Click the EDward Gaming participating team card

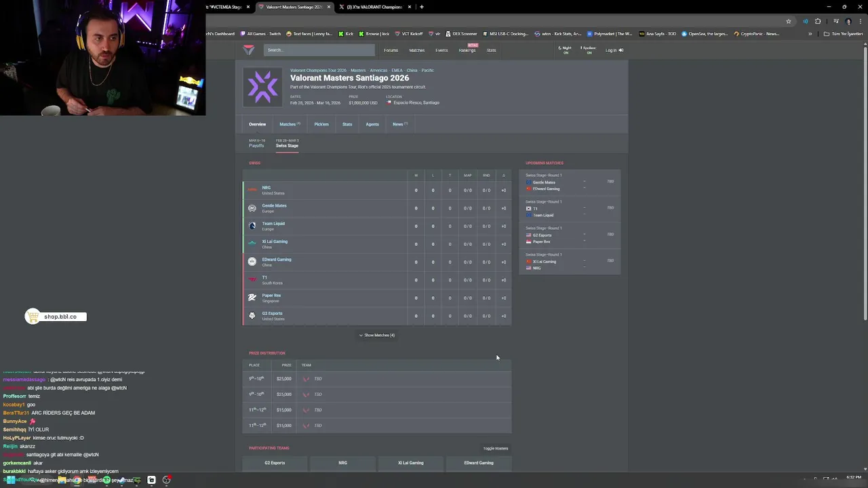click(479, 463)
